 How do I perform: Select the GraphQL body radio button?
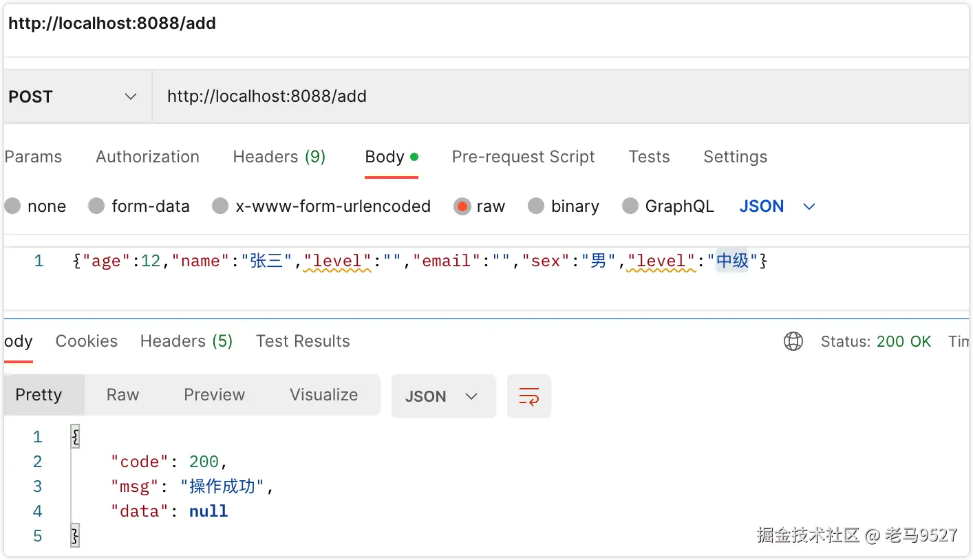coord(630,206)
